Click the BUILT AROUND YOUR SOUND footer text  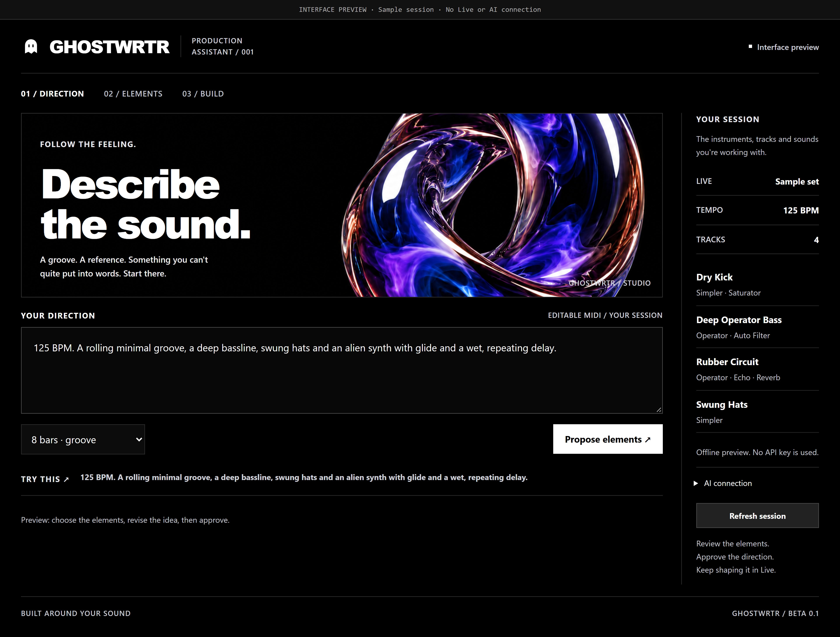click(75, 613)
